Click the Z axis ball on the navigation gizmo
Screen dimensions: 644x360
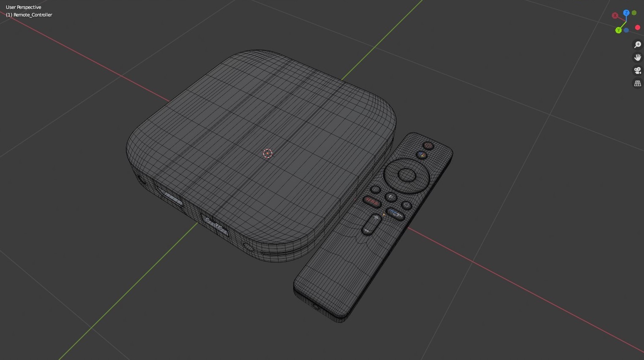(626, 13)
